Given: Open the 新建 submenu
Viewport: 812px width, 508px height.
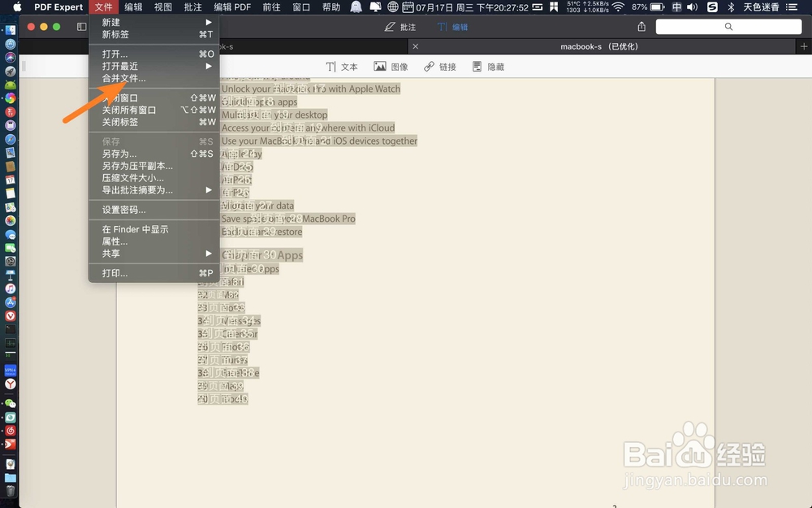Looking at the screenshot, I should coord(154,22).
